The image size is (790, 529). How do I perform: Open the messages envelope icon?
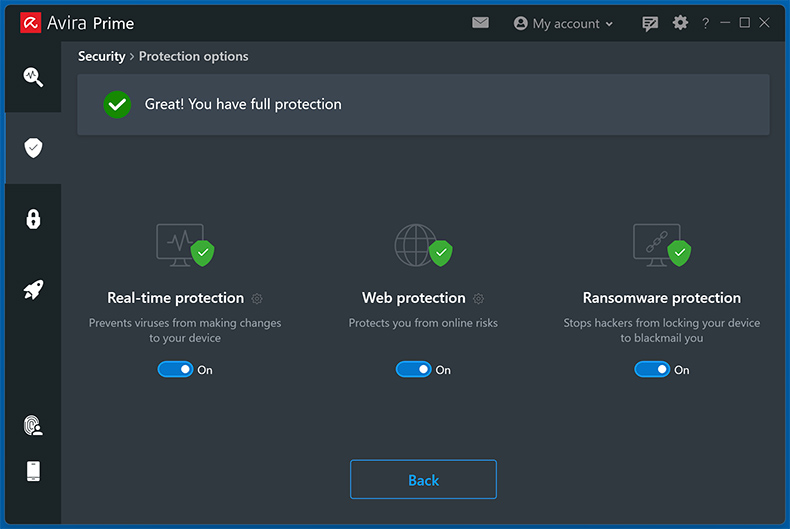click(x=480, y=23)
